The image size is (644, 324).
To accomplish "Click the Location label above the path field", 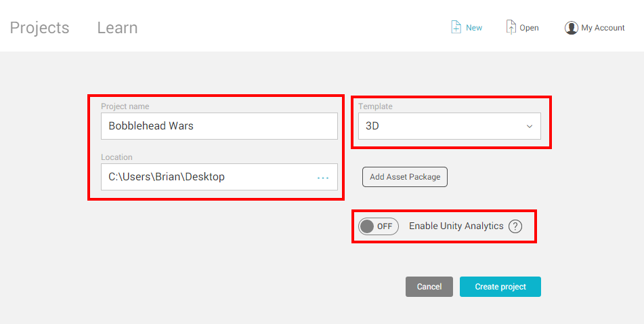I will coord(116,157).
